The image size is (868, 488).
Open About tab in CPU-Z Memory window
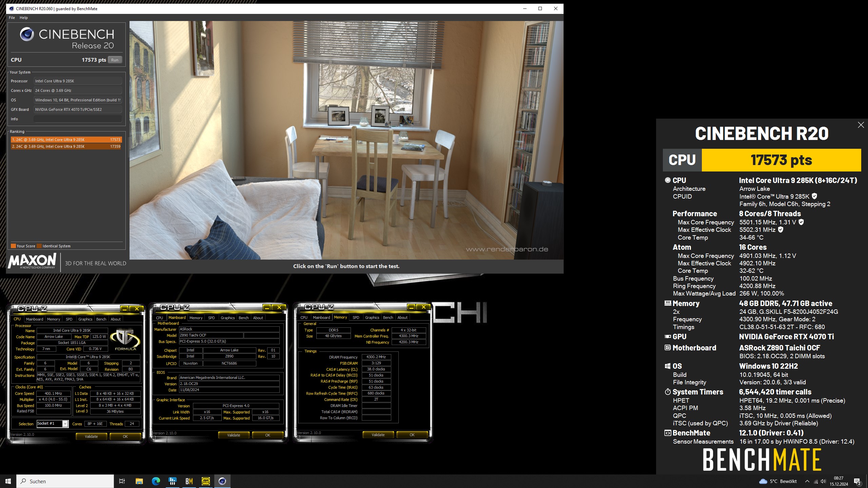(402, 318)
